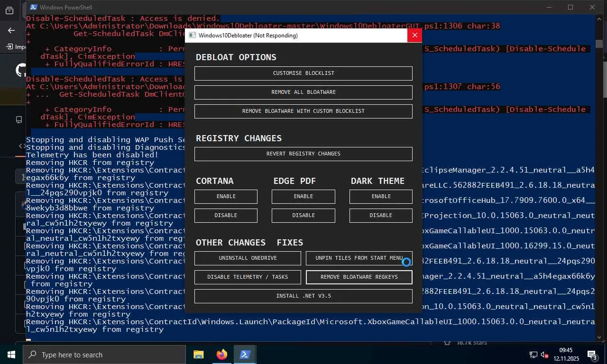Click Enable under Edge PDF
This screenshot has height=364, width=607.
pyautogui.click(x=303, y=197)
